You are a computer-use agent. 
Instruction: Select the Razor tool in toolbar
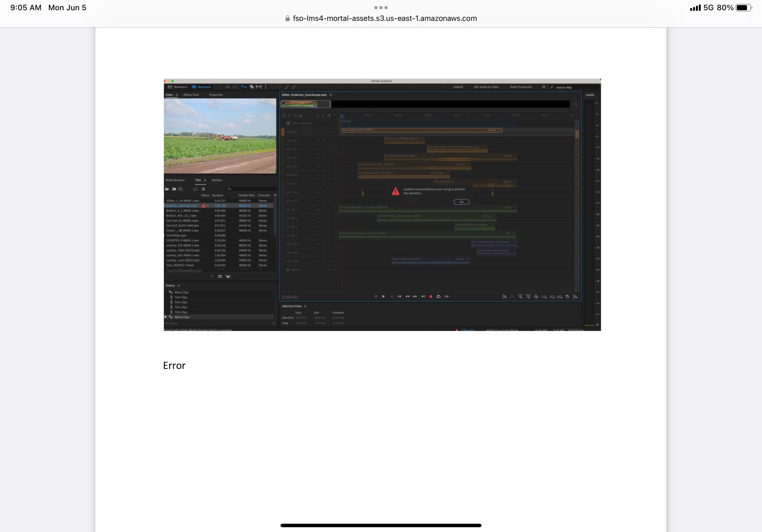251,87
